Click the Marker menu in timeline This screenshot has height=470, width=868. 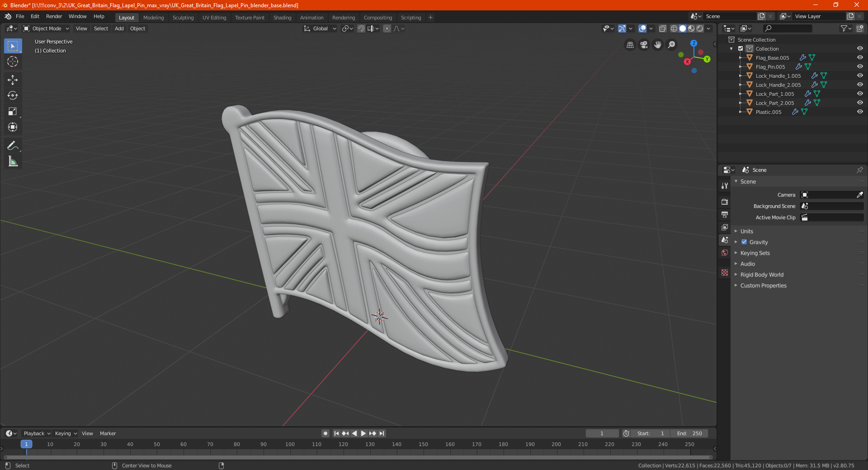tap(108, 433)
